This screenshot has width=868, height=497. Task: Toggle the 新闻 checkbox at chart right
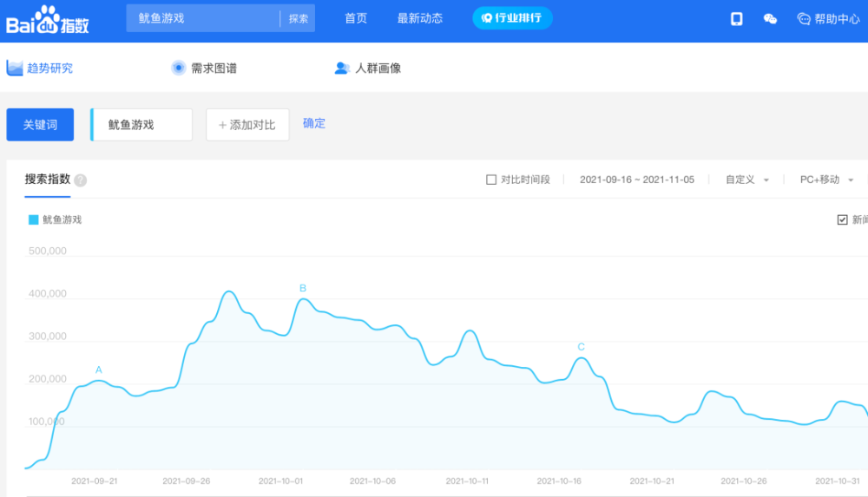842,219
